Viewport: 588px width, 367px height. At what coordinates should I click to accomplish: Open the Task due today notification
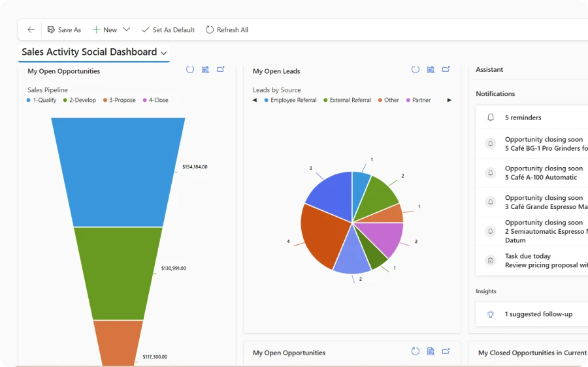531,261
